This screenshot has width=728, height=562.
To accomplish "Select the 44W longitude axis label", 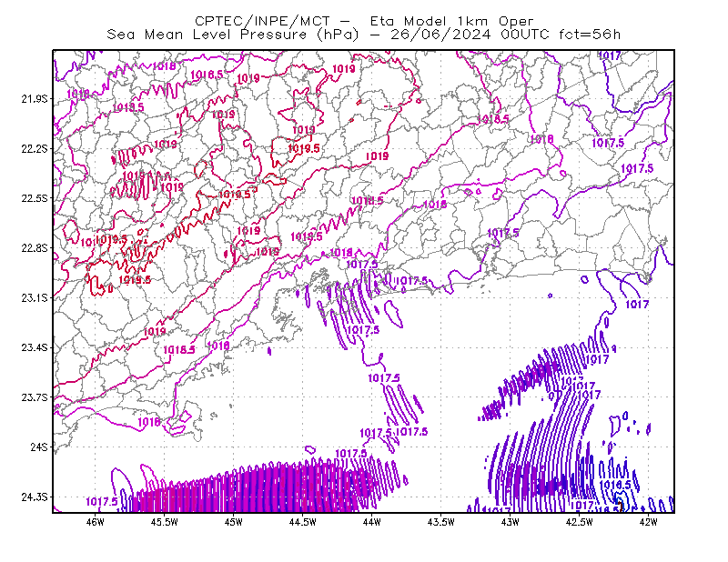I will point(371,522).
